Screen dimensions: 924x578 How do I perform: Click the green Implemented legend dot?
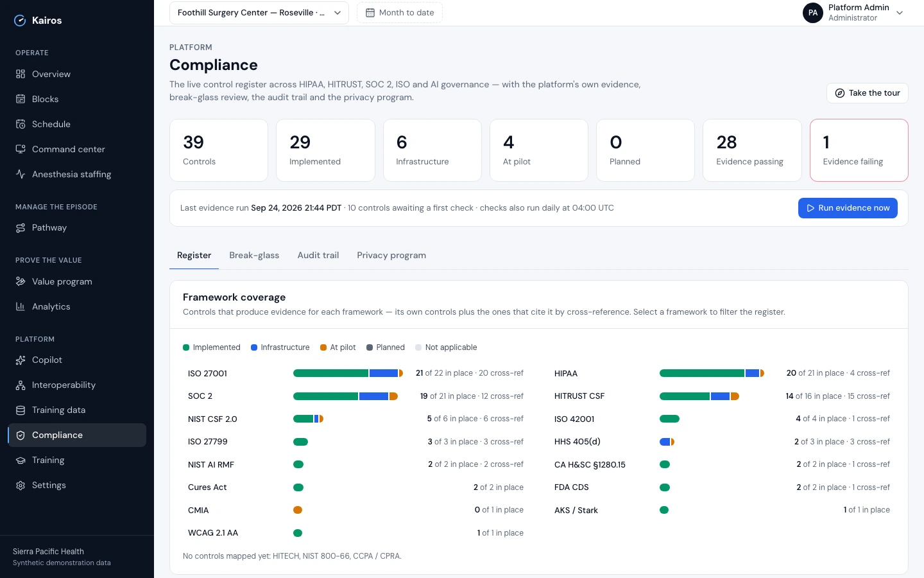[186, 347]
